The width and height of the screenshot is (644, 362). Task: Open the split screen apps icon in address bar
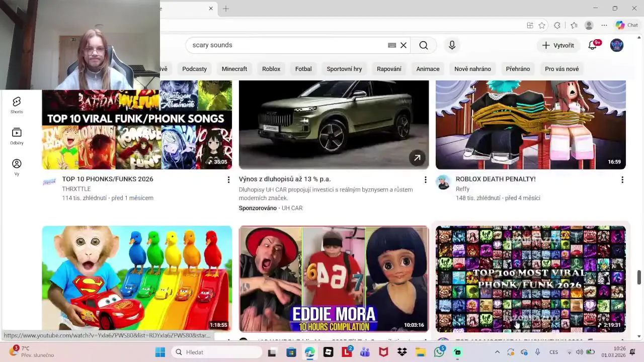click(x=530, y=25)
